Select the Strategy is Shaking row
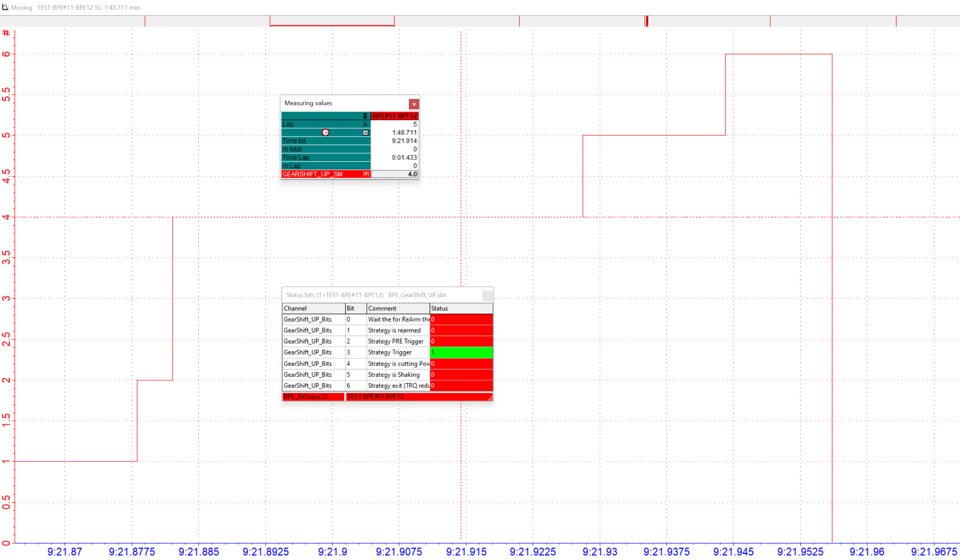Viewport: 960px width, 560px height. coord(393,375)
